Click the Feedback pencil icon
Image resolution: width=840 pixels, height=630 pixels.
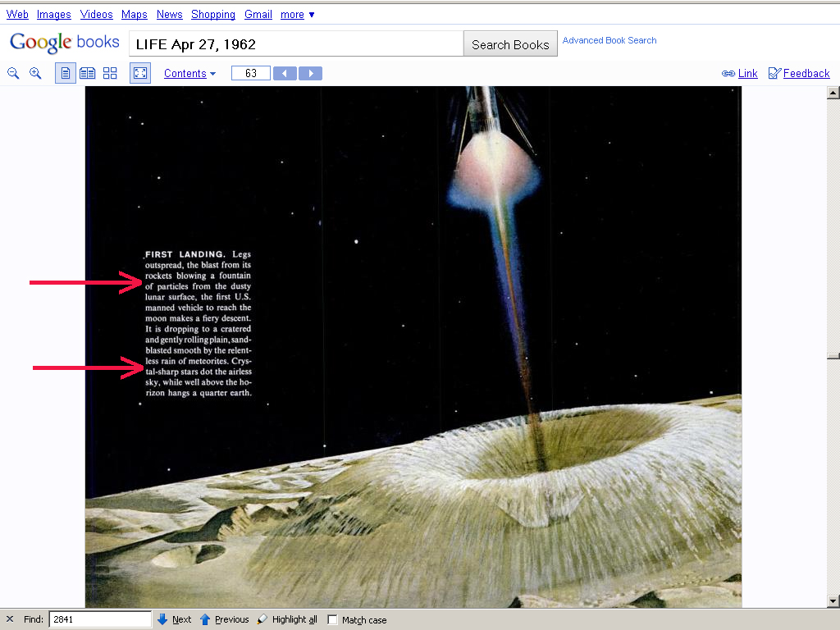[x=774, y=73]
